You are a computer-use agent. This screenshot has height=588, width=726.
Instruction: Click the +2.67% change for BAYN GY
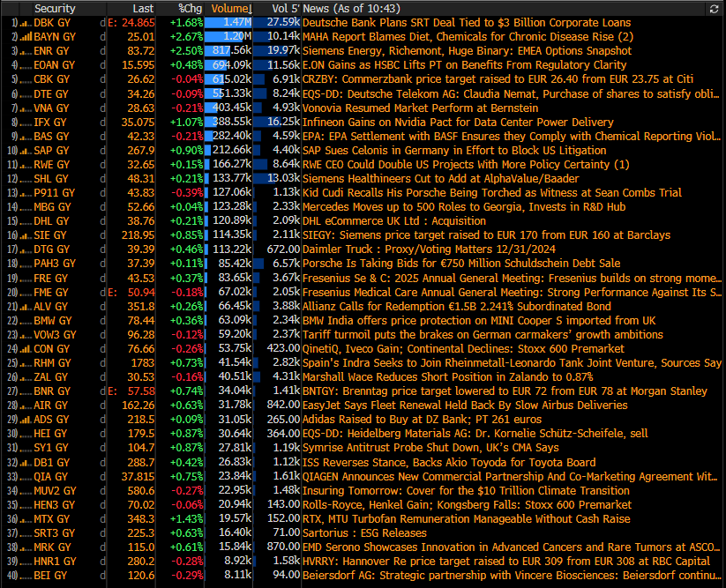[187, 36]
